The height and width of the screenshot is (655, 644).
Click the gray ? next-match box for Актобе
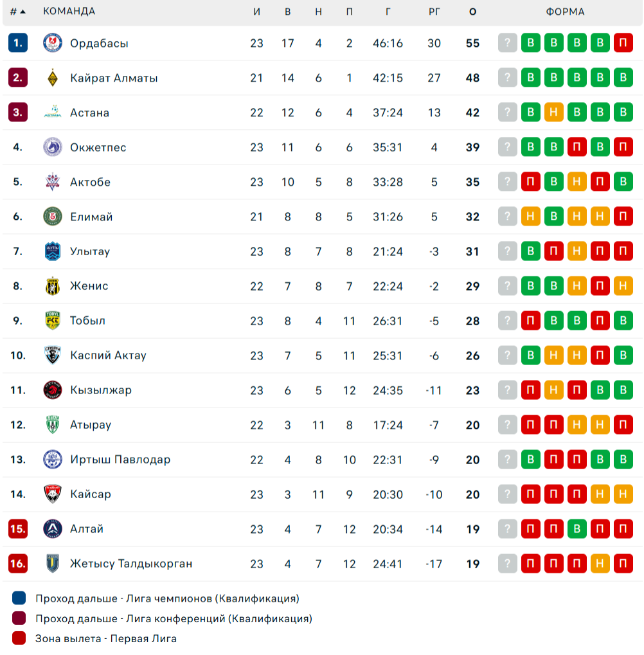pos(508,181)
